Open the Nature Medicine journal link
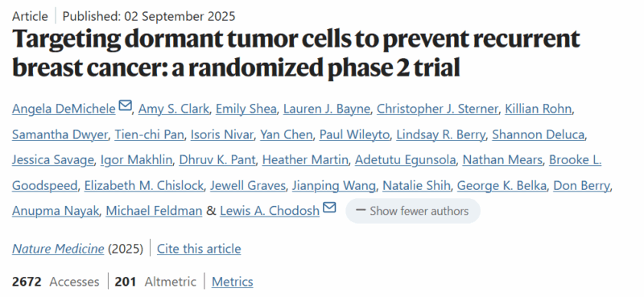The height and width of the screenshot is (297, 644). (x=58, y=249)
